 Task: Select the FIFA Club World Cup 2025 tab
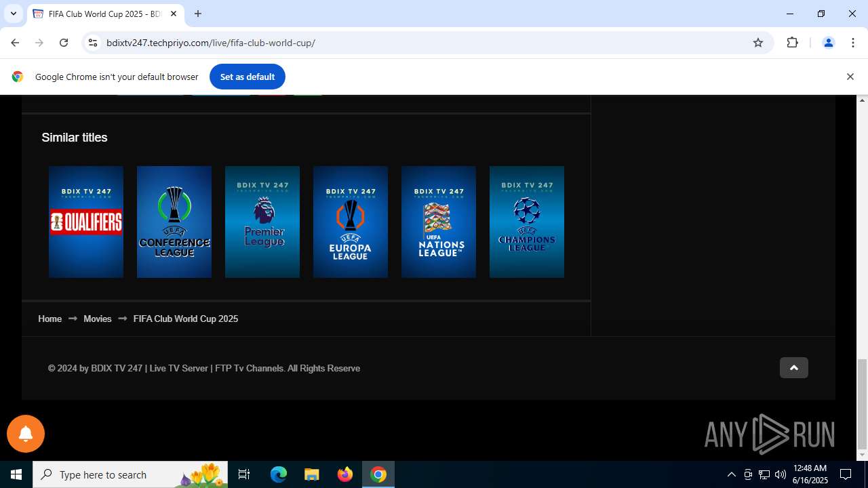click(x=105, y=14)
